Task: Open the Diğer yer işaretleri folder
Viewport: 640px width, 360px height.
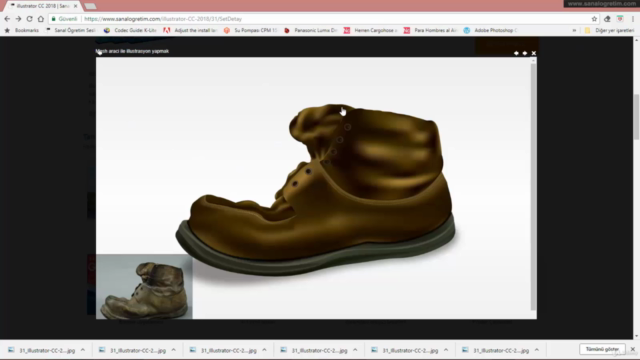Action: [609, 30]
